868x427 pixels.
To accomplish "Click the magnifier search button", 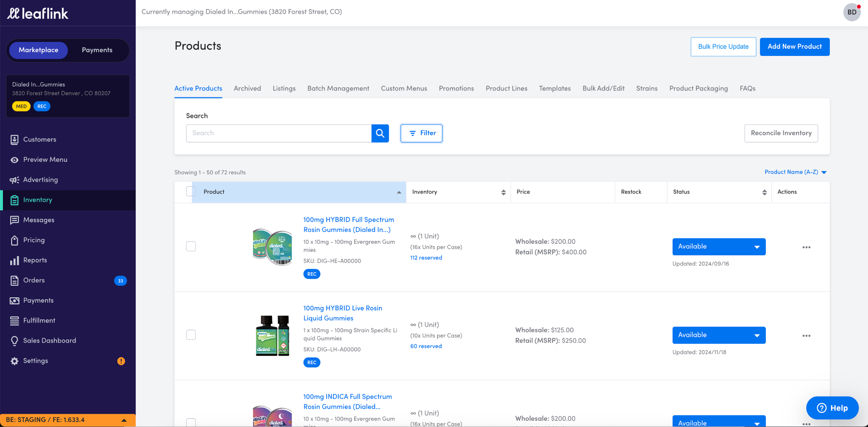I will click(x=380, y=133).
